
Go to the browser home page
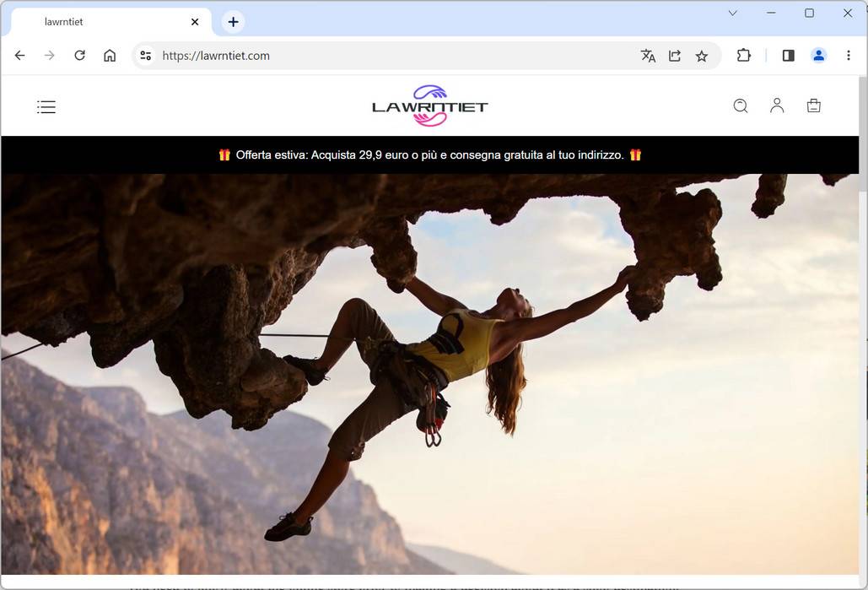coord(109,55)
